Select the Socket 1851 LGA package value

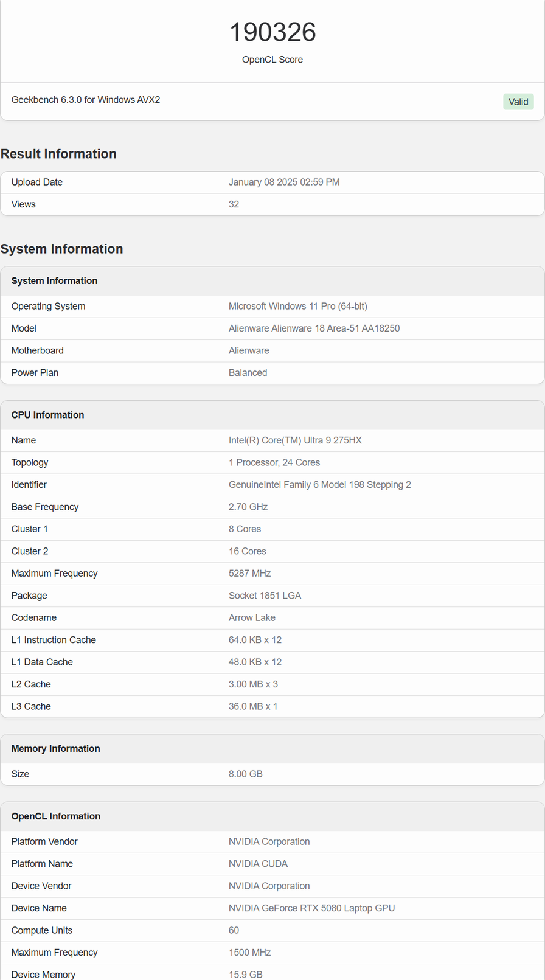265,596
